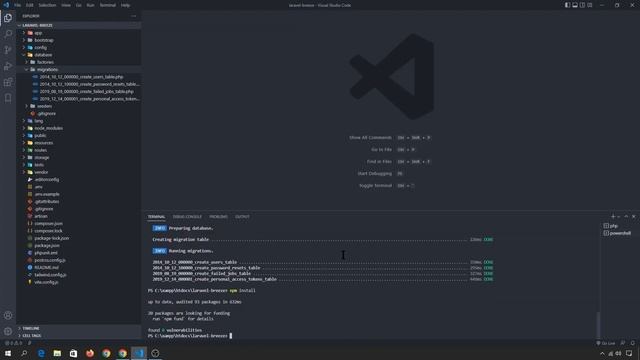Open the Search view in activity bar
The height and width of the screenshot is (360, 640).
tap(8, 33)
